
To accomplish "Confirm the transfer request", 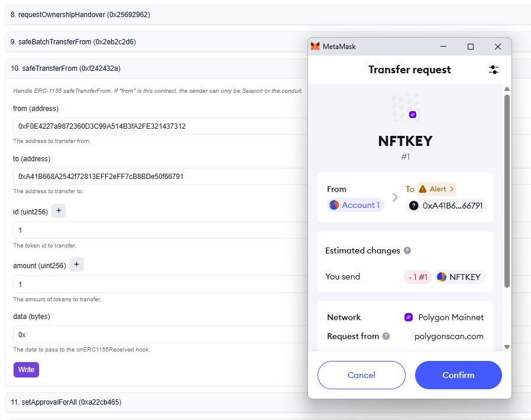I will pyautogui.click(x=458, y=375).
